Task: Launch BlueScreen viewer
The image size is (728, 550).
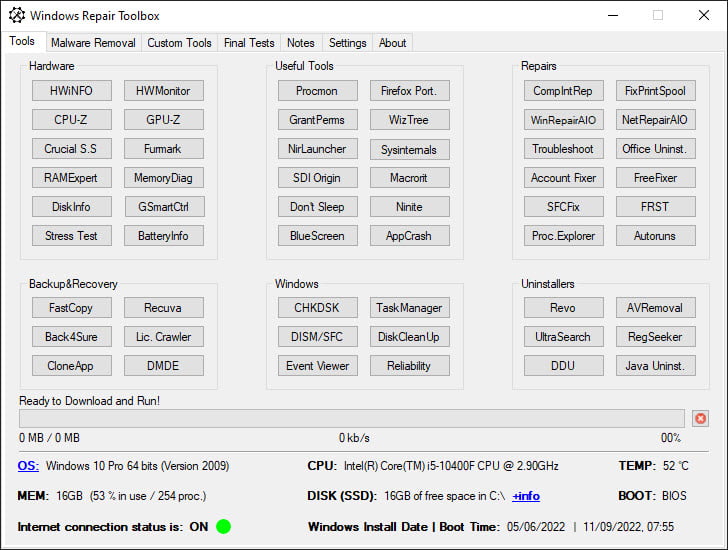Action: coord(318,236)
